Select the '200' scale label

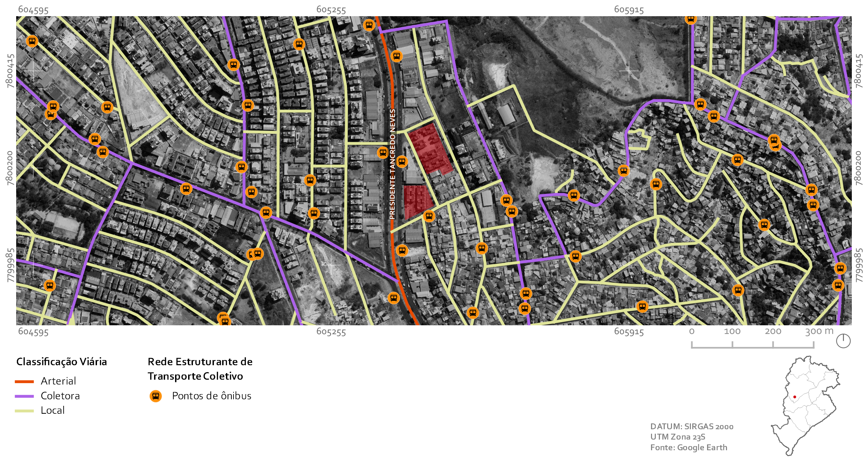(x=773, y=331)
